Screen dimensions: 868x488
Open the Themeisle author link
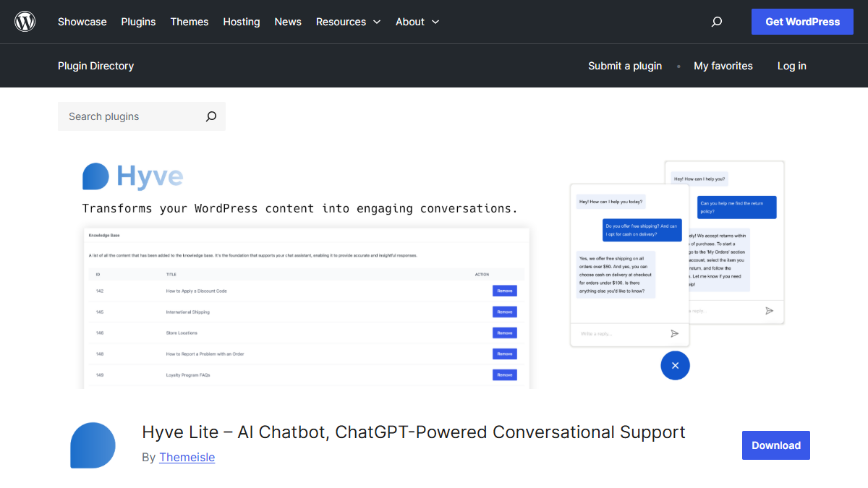[187, 457]
